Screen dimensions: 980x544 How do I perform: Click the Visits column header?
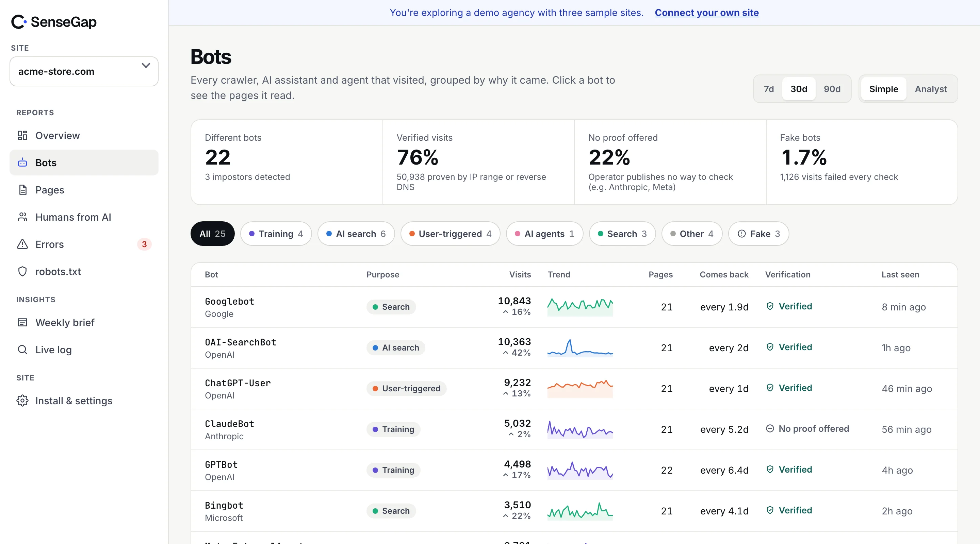coord(520,274)
